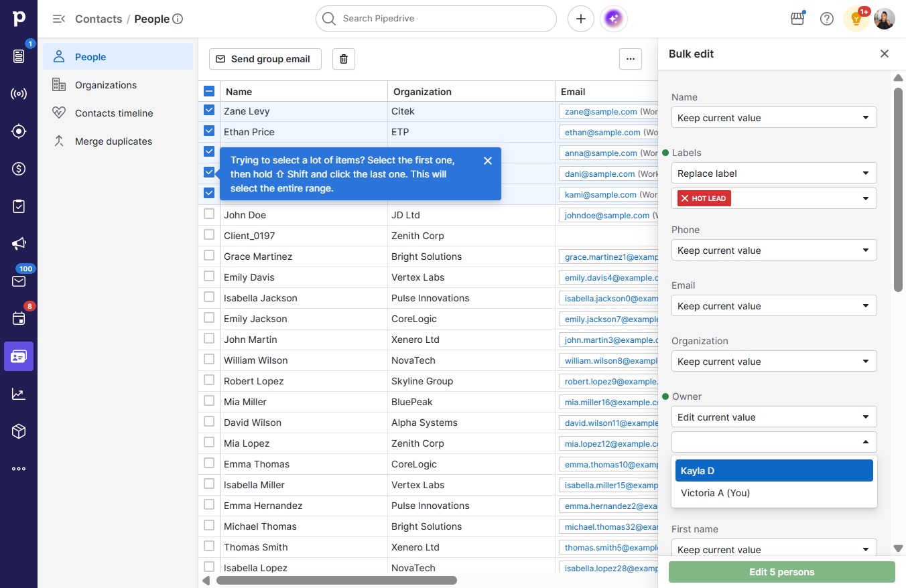Open the Leads inbox icon in sidebar
906x588 pixels.
pyautogui.click(x=19, y=56)
